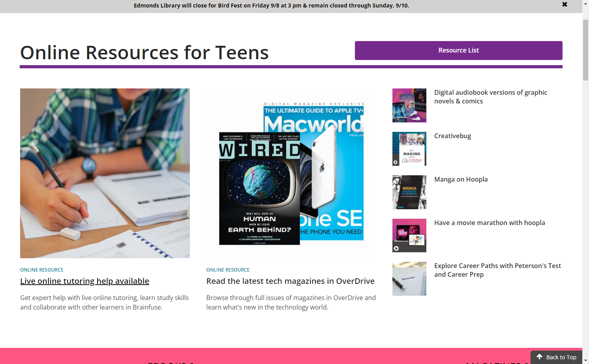Click the Manga on Hoopla thumbnail
This screenshot has width=589, height=364.
click(x=409, y=192)
